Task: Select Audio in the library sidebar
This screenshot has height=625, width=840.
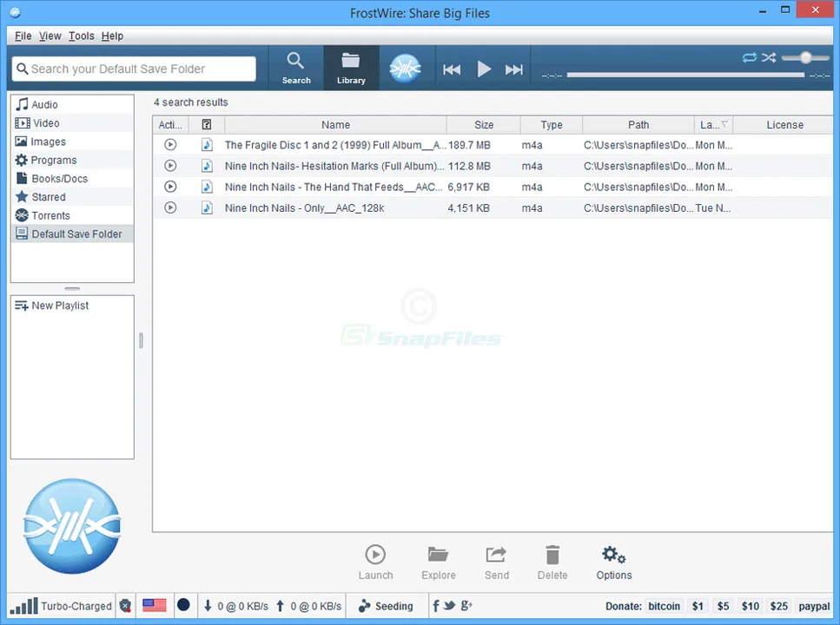Action: pos(72,104)
